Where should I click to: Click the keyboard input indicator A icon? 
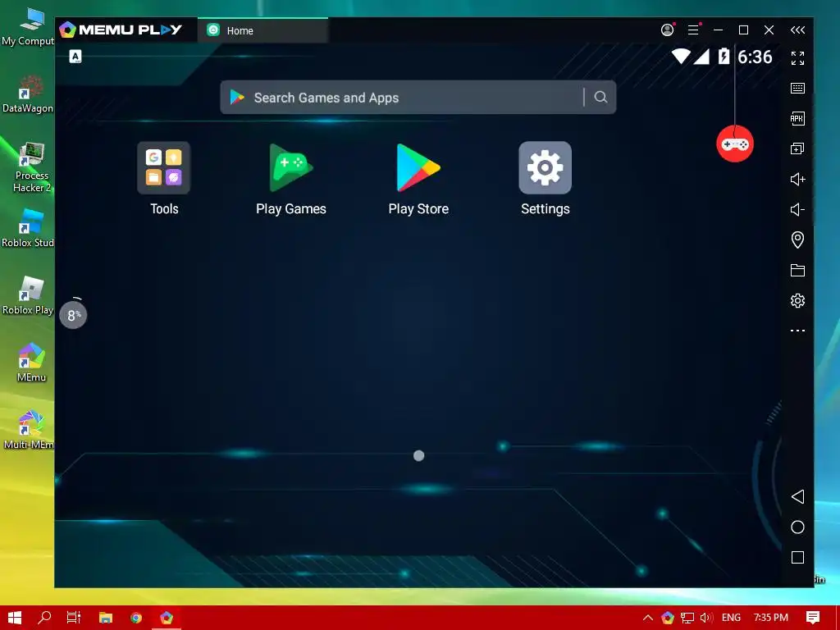[x=75, y=57]
